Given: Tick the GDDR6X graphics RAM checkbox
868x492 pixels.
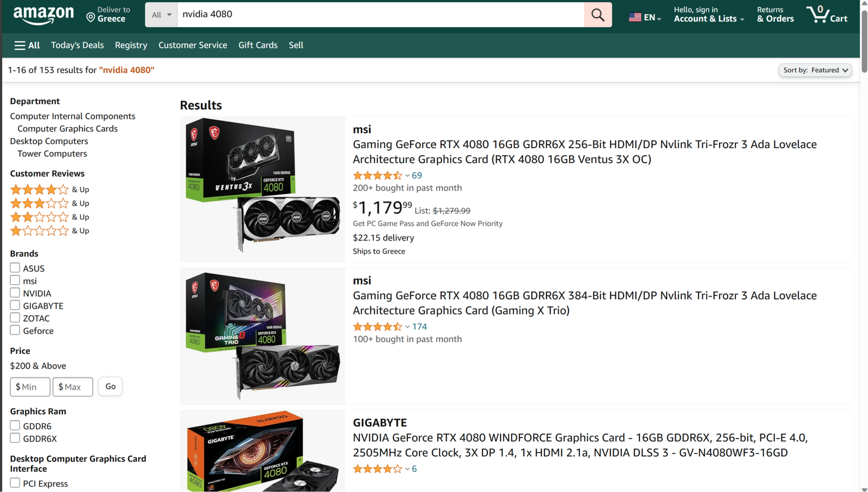Looking at the screenshot, I should click(x=15, y=438).
